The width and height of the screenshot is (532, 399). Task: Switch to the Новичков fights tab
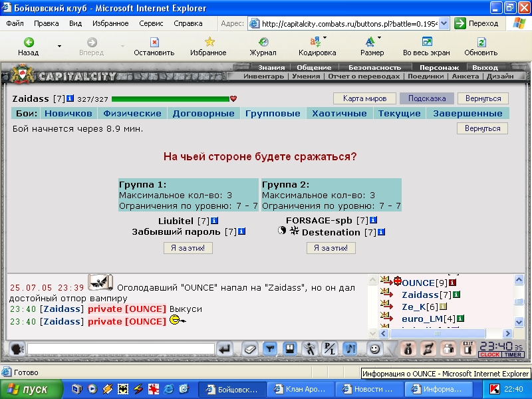pos(68,113)
